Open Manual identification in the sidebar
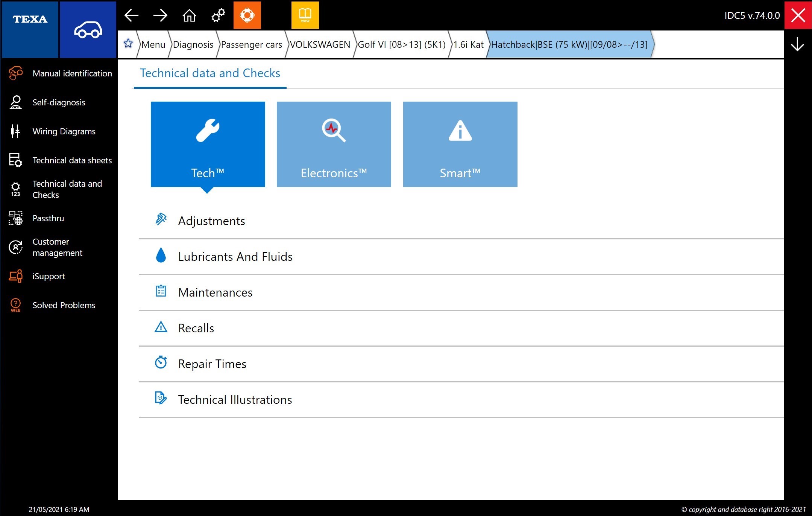812x516 pixels. point(60,73)
